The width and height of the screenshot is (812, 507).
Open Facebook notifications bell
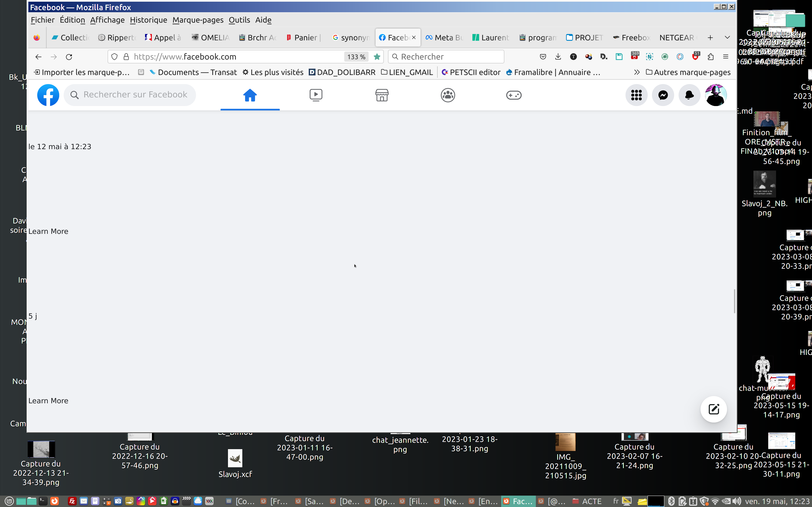point(689,95)
